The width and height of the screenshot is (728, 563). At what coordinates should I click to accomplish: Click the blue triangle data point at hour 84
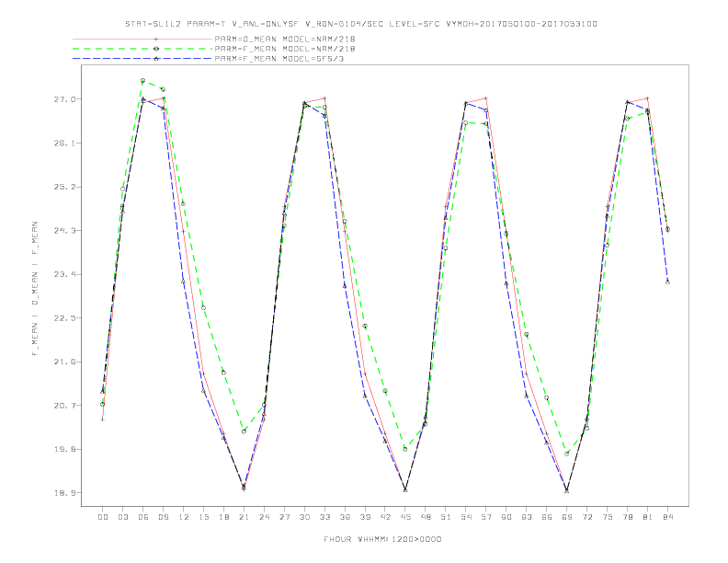[x=667, y=281]
